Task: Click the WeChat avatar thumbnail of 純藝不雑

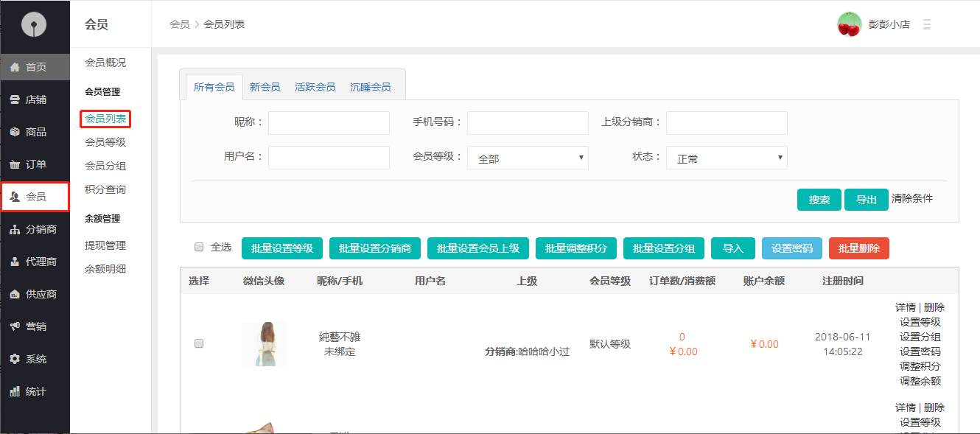Action: [x=263, y=344]
